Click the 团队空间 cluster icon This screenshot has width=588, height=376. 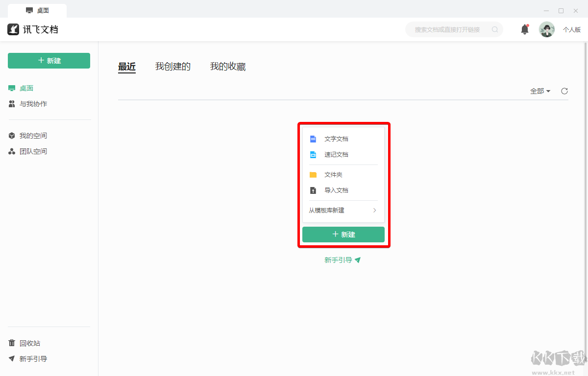(x=12, y=151)
